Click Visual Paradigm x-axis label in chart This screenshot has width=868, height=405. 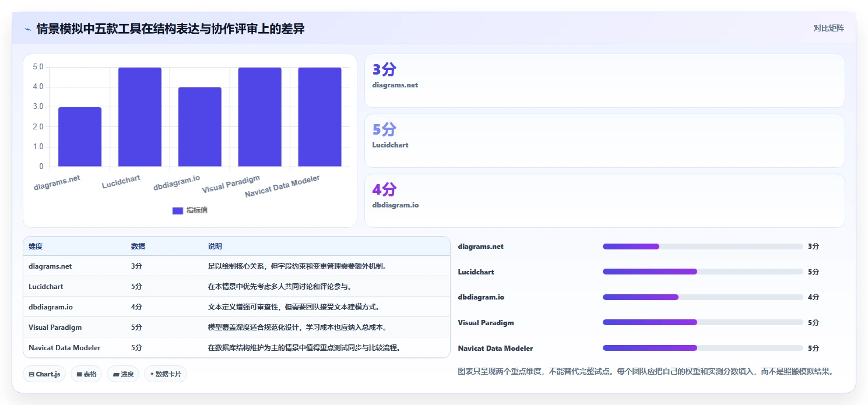point(231,184)
